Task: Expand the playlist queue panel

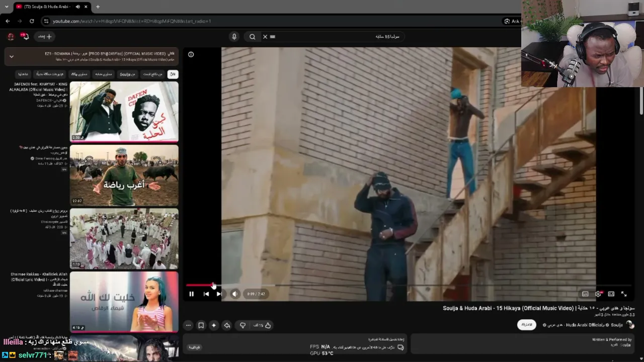Action: pyautogui.click(x=12, y=56)
